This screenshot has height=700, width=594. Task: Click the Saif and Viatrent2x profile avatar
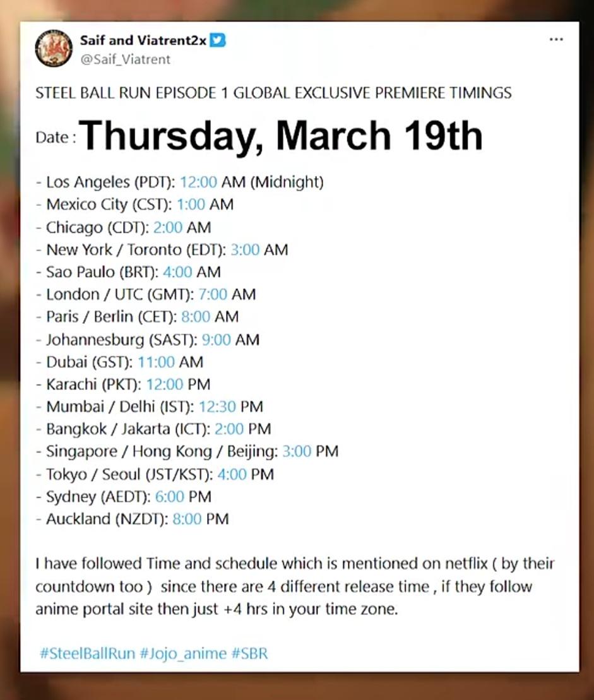(x=54, y=49)
